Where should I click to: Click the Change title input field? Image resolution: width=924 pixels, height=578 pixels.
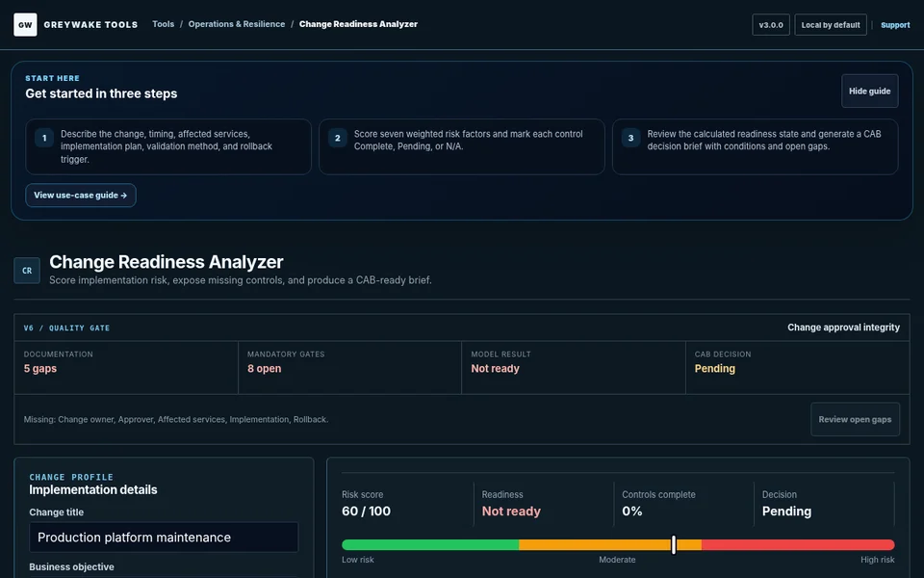point(164,538)
